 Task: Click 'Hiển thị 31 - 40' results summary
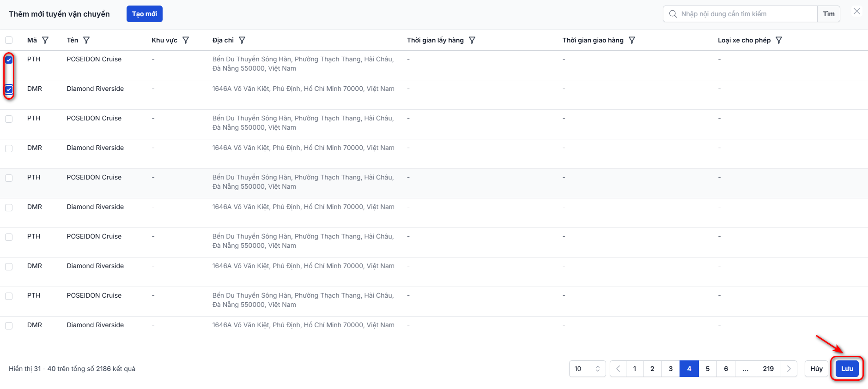click(x=72, y=369)
